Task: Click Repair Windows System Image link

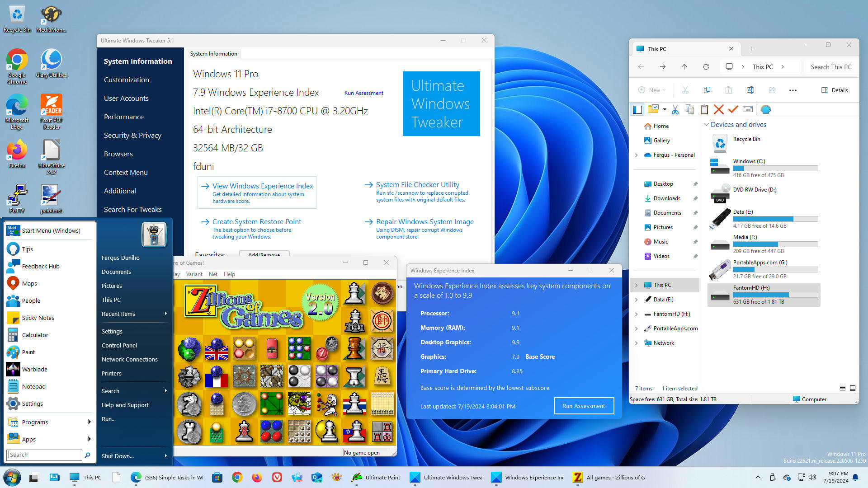Action: point(425,222)
